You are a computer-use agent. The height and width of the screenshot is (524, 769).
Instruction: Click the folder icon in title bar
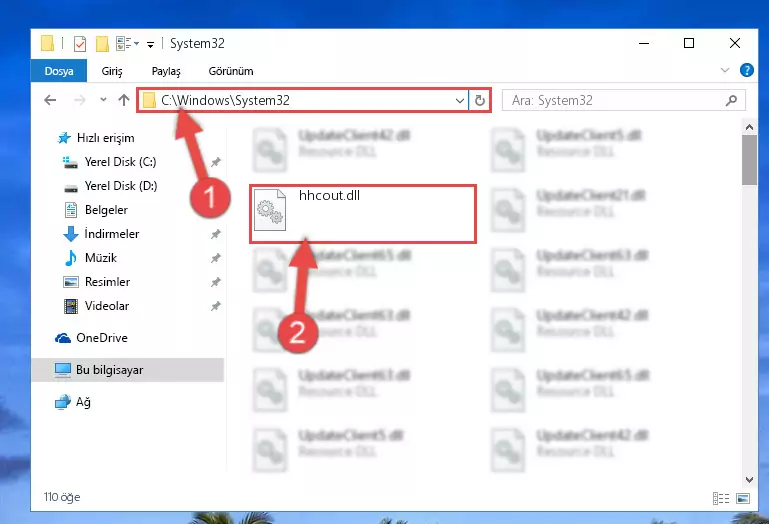[48, 44]
